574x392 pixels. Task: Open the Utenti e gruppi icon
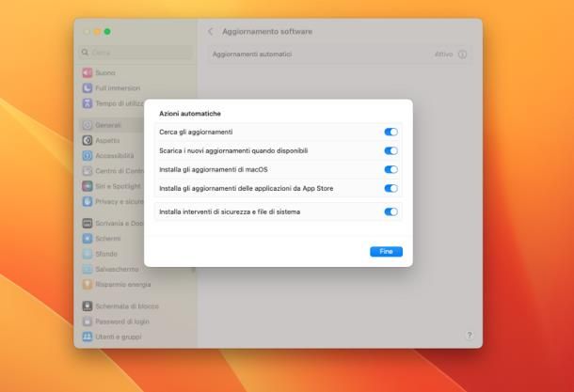coord(88,337)
